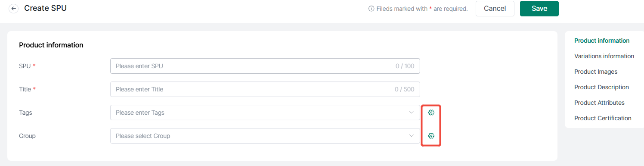Image resolution: width=644 pixels, height=166 pixels.
Task: Focus the Please enter SPU input
Action: (265, 66)
